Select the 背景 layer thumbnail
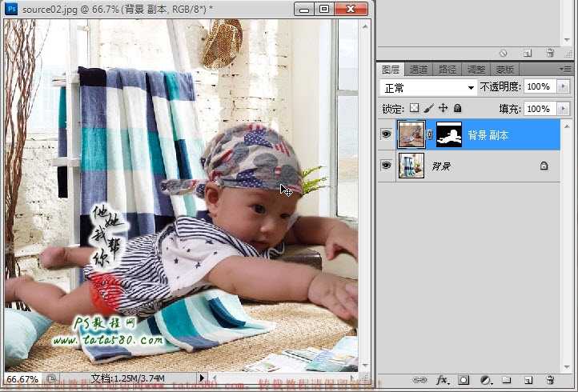Viewport: 578px width, 392px height. point(411,166)
